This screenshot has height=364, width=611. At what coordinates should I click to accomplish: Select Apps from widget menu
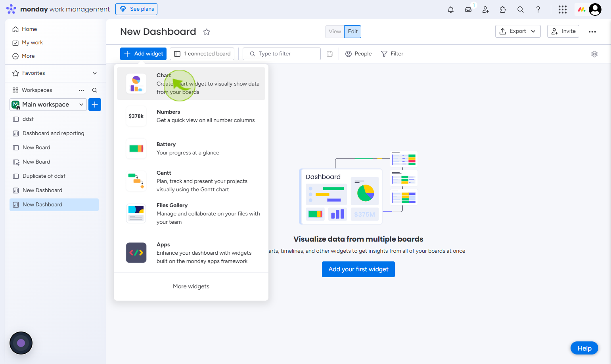point(191,253)
